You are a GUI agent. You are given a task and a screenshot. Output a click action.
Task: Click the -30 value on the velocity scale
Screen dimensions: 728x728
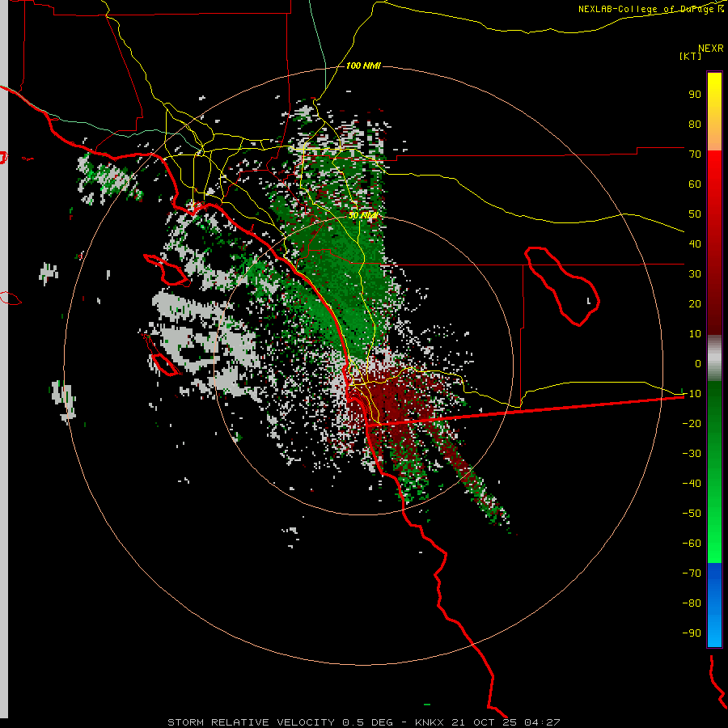coord(692,454)
